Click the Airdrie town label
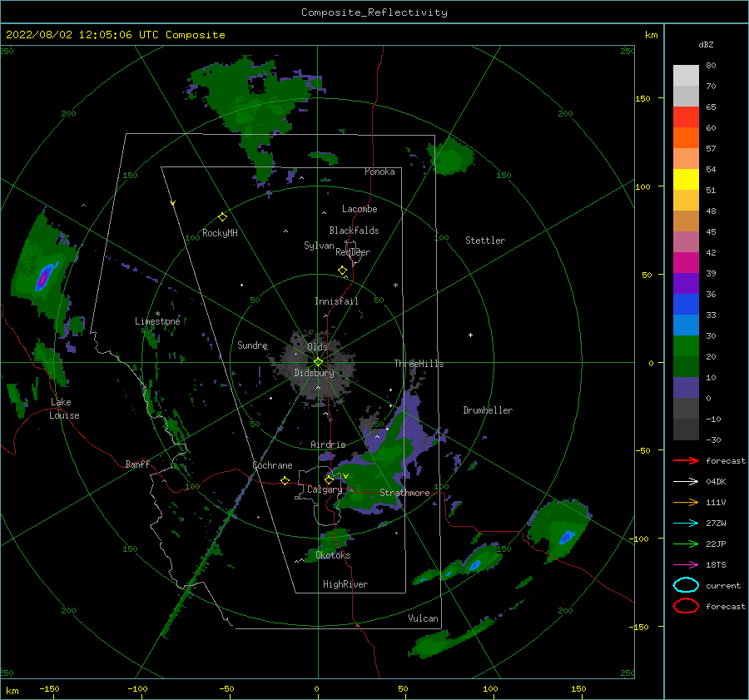 328,444
